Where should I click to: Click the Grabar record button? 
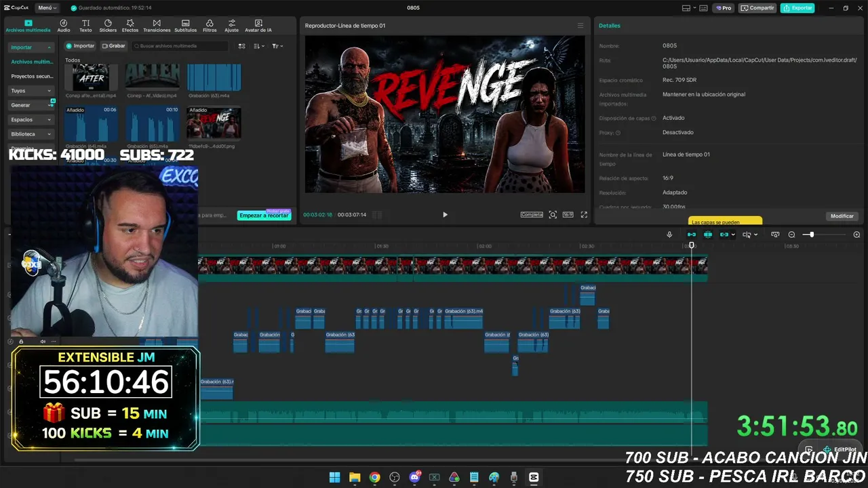tap(113, 46)
